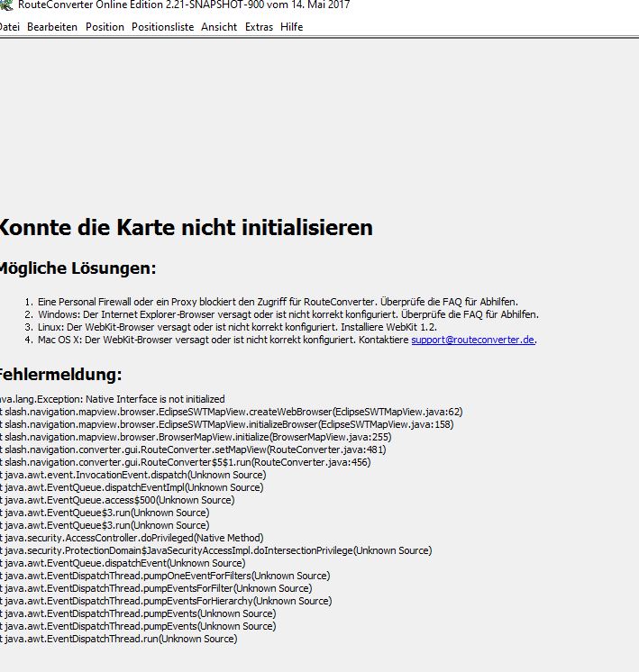
Task: Click the Windows Internet Explorer solution item
Action: coord(288,314)
